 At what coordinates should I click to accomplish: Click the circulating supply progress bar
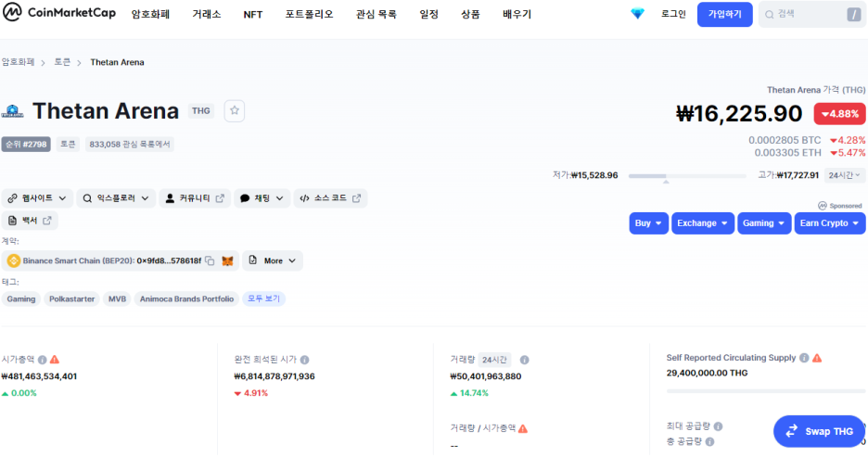pos(766,391)
